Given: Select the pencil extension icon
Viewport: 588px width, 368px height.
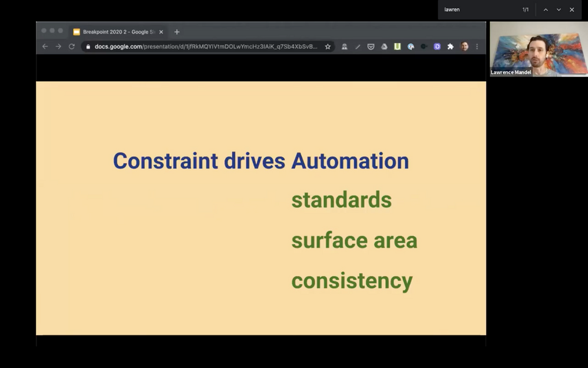Looking at the screenshot, I should pos(358,46).
